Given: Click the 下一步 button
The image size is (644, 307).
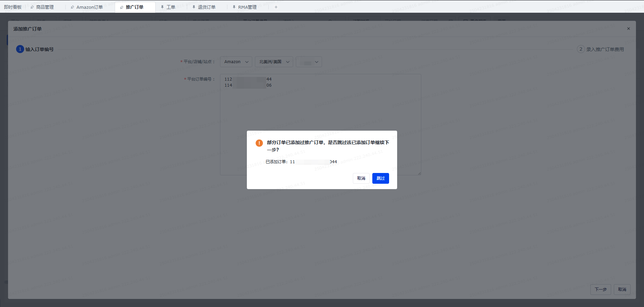Looking at the screenshot, I should point(600,290).
